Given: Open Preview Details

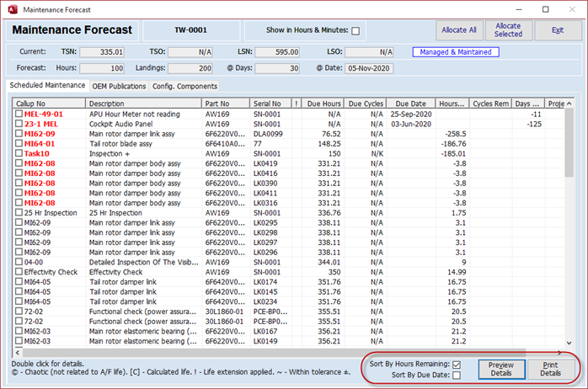Looking at the screenshot, I should click(x=501, y=369).
